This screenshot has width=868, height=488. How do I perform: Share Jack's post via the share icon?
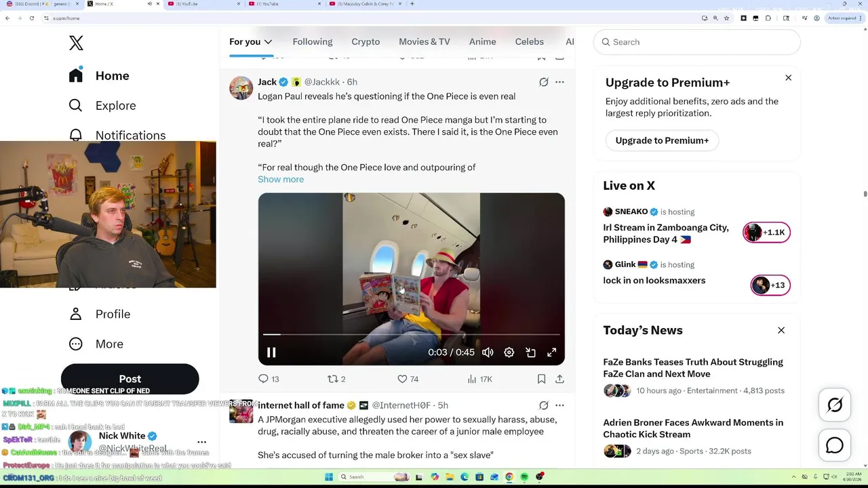(559, 379)
